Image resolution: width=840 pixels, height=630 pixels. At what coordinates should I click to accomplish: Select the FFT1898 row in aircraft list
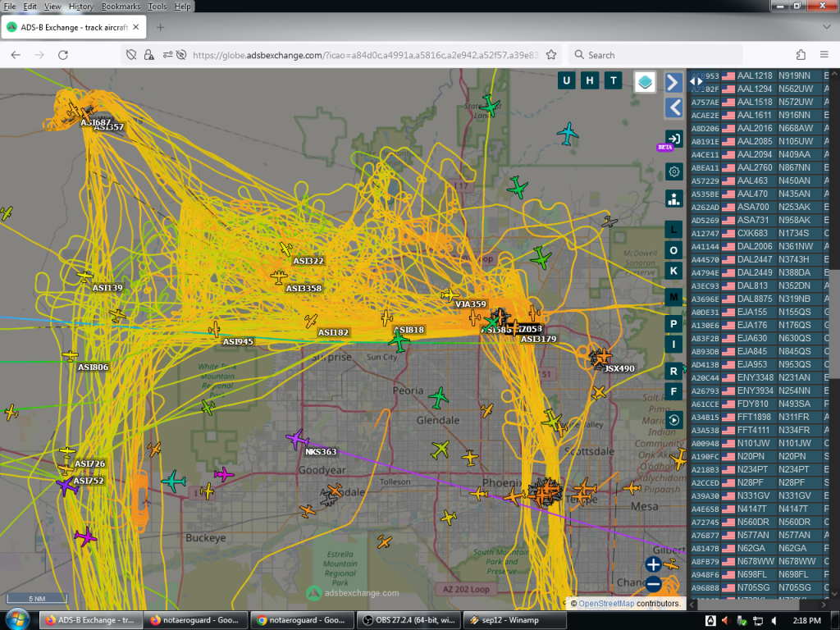(x=760, y=417)
